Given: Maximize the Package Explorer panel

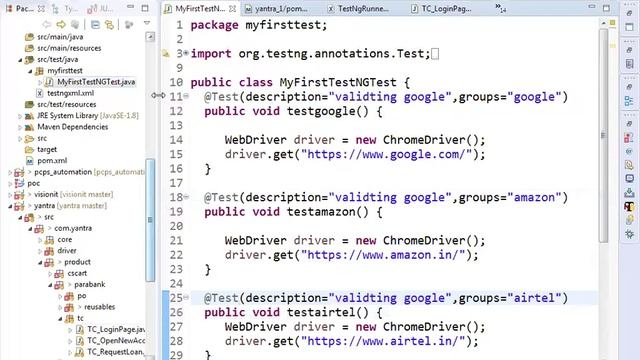Looking at the screenshot, I should (145, 8).
